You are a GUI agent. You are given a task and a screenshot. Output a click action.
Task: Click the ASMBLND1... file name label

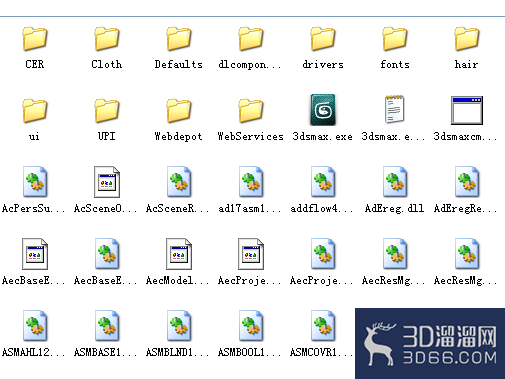pos(177,352)
